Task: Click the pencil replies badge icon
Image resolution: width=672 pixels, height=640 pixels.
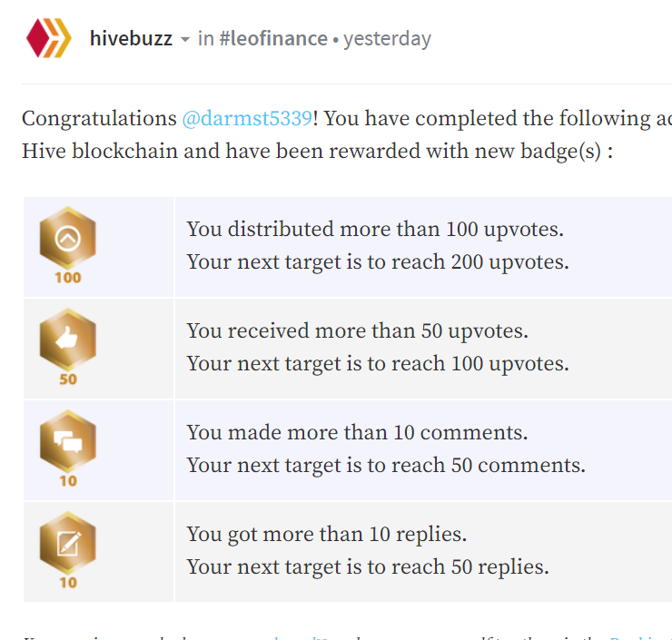Action: pyautogui.click(x=68, y=543)
